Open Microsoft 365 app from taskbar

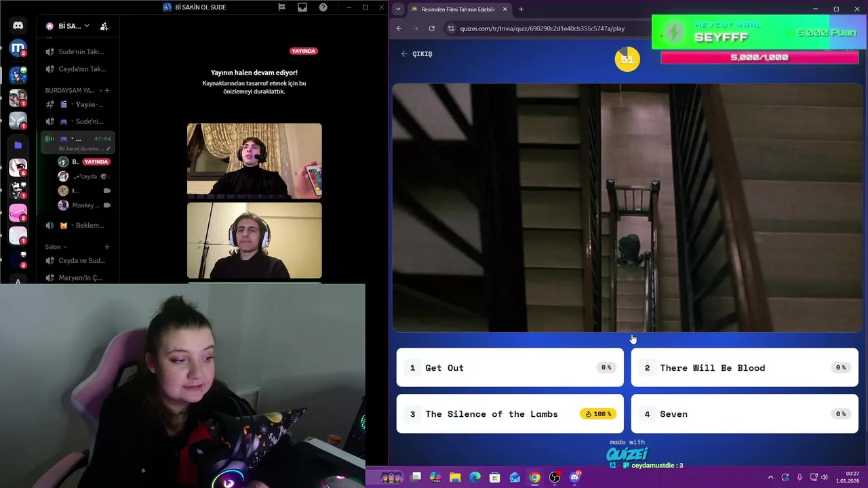pos(435,477)
